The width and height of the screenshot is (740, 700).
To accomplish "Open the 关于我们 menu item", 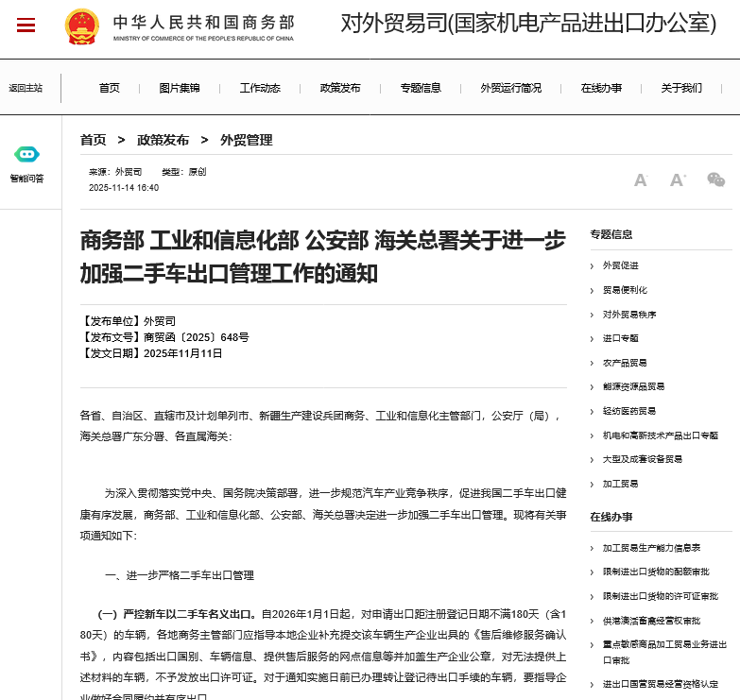I will 681,88.
